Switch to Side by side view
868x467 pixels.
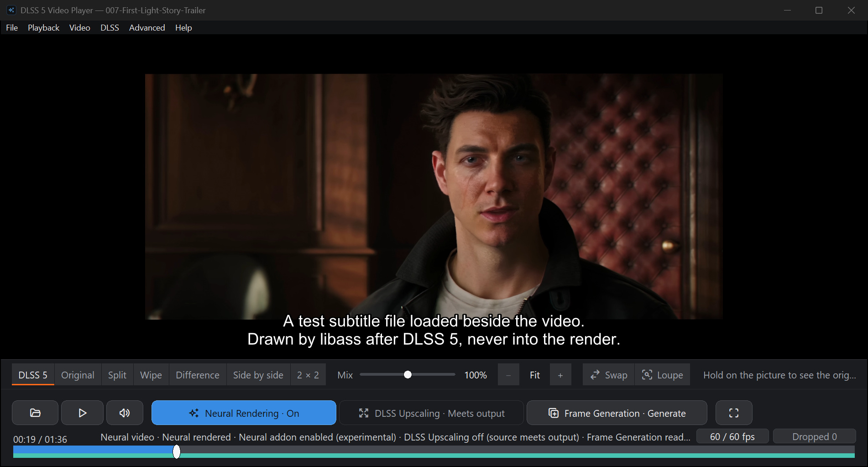tap(258, 375)
